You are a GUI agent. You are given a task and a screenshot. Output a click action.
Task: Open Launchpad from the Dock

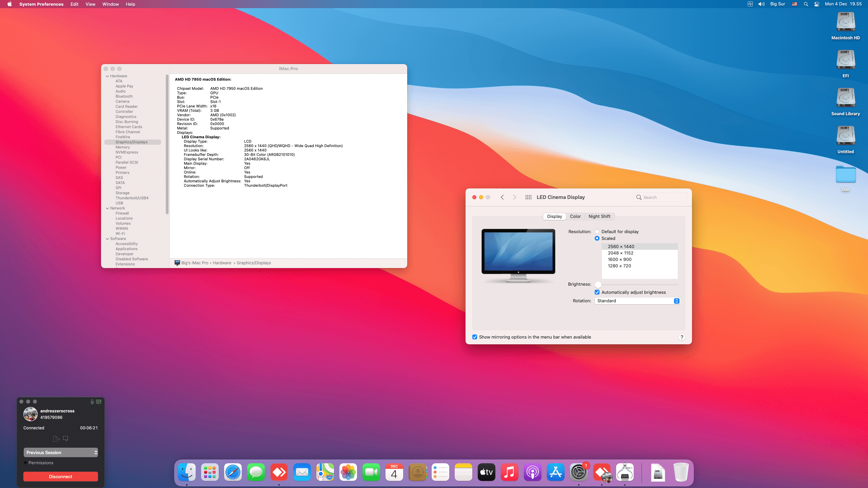coord(210,472)
